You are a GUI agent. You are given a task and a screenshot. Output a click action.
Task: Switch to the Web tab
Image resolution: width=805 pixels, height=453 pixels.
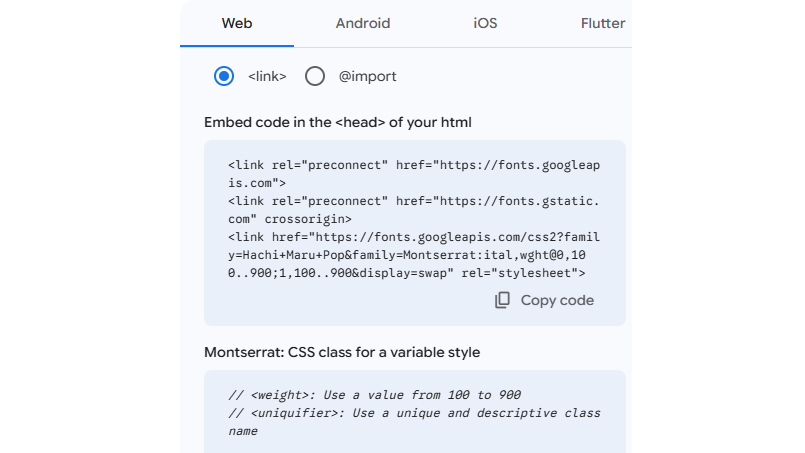(x=237, y=23)
